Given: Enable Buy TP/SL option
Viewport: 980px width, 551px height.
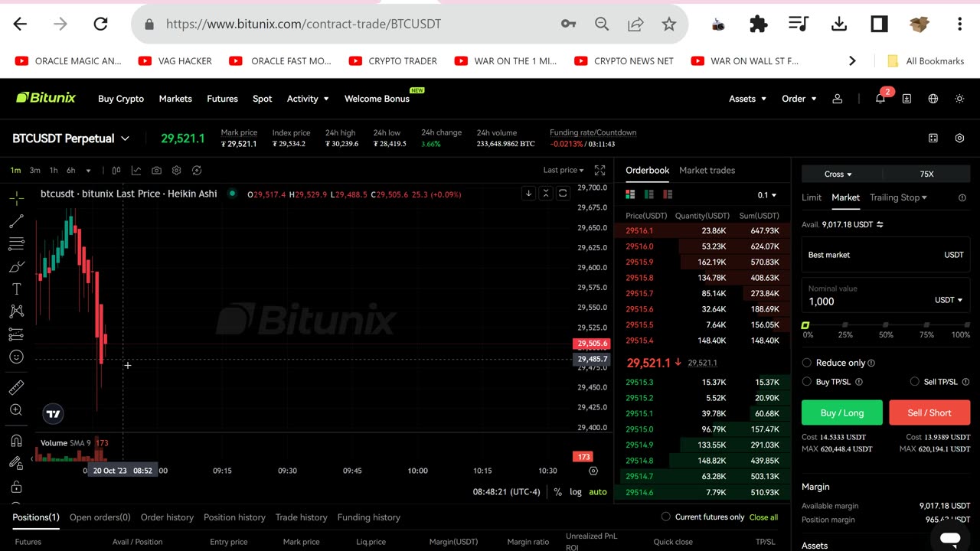Looking at the screenshot, I should click(x=806, y=381).
